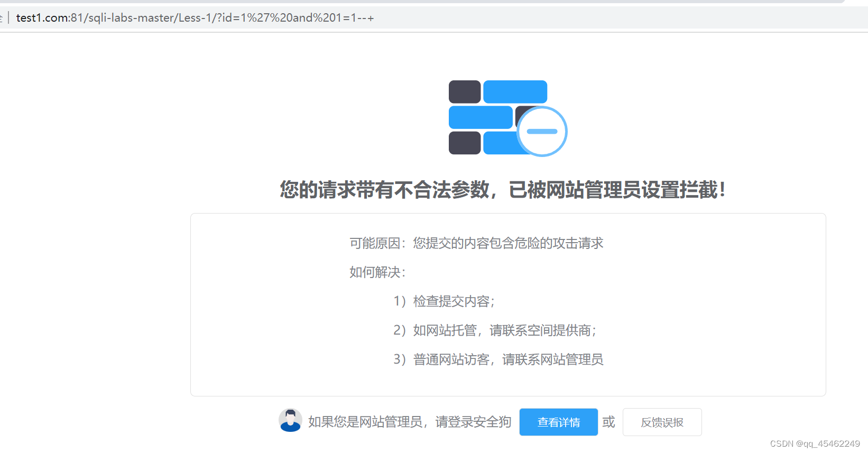Click the word 或 between the buttons
Image resolution: width=868 pixels, height=453 pixels.
click(x=609, y=422)
